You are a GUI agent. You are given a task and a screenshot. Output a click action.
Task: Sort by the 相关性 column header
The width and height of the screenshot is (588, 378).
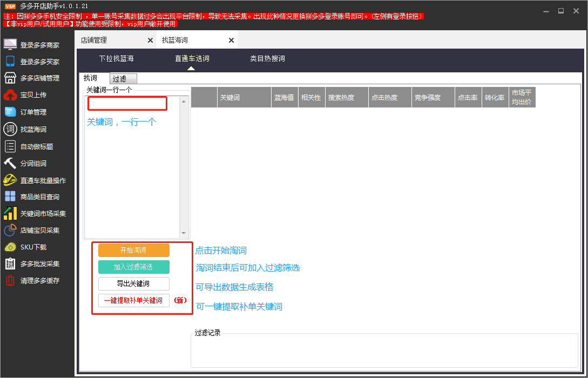(x=312, y=98)
